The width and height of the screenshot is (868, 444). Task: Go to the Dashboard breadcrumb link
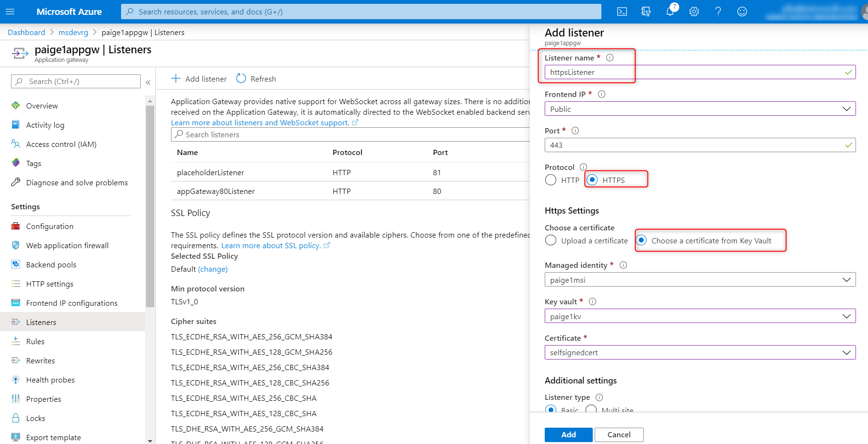click(x=26, y=32)
